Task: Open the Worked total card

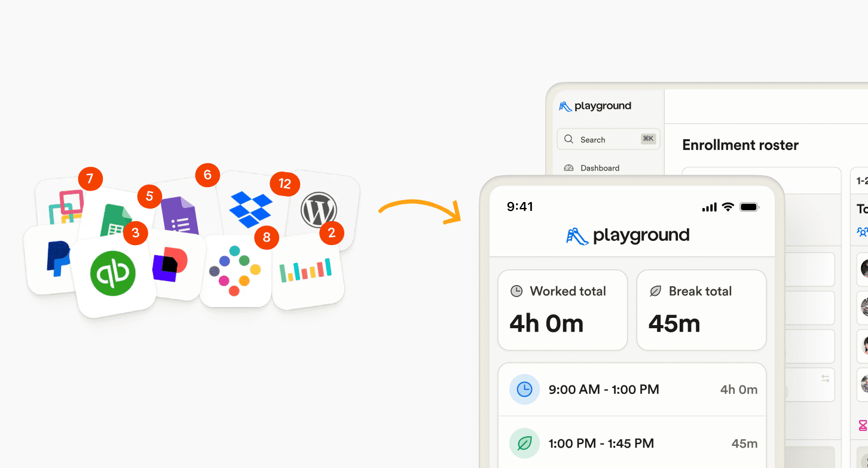Action: pyautogui.click(x=563, y=310)
